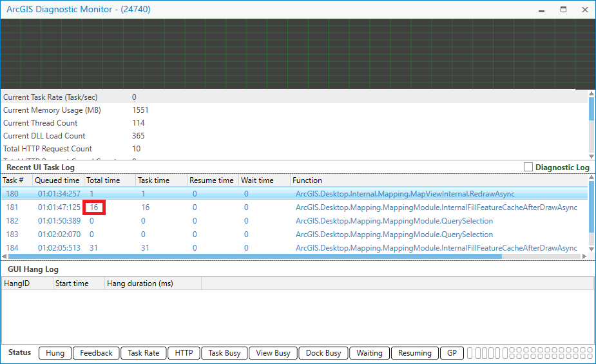Click Hang duration (ms) column header
This screenshot has width=596, height=364.
pos(153,283)
